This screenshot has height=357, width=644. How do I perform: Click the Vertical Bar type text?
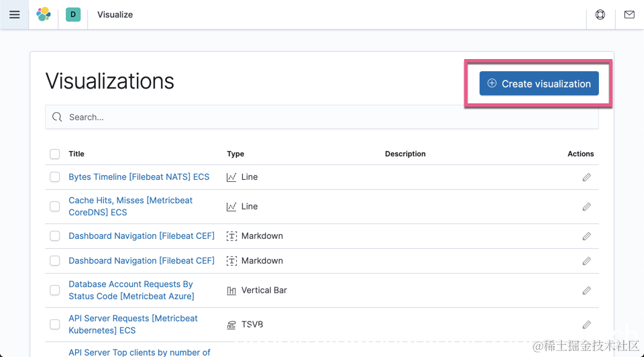click(x=264, y=290)
